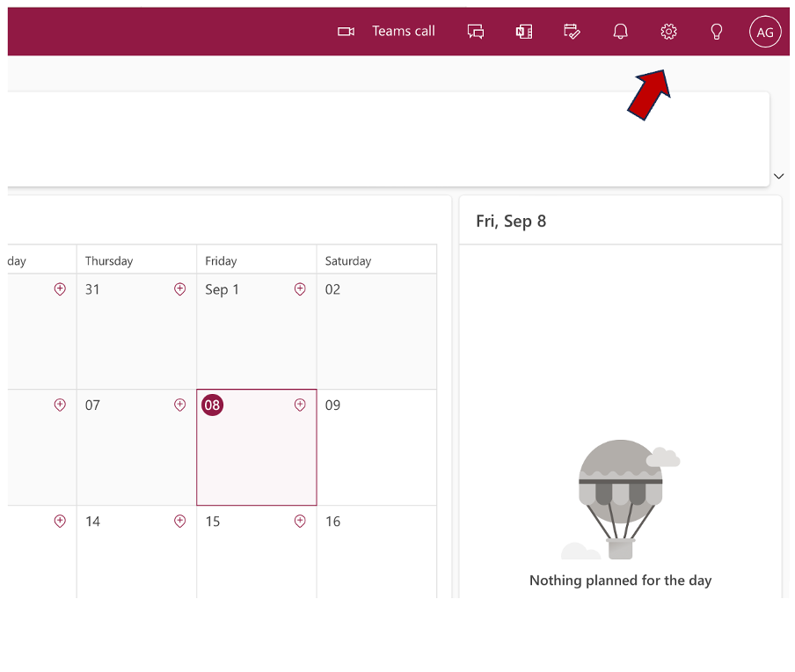The image size is (795, 672).
Task: Click the plus icon in Thursday 31 cell
Action: click(180, 289)
